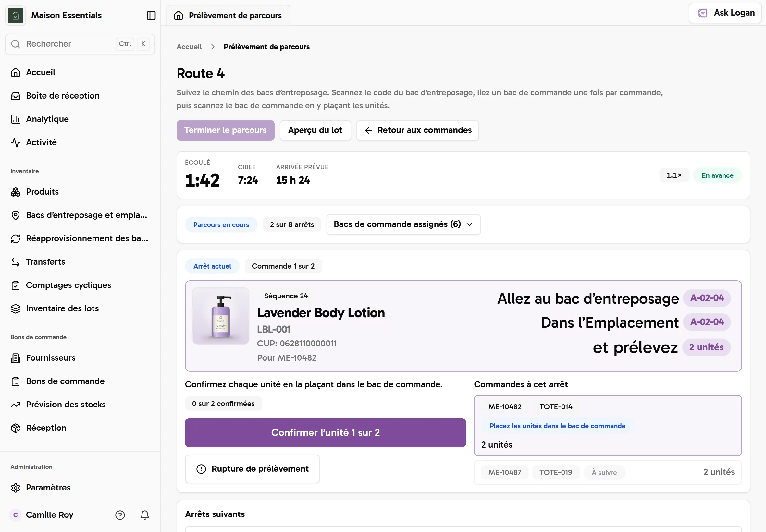Screen dimensions: 766x532
Task: Open Bacs d'entreposage et emplacements
Action: (x=80, y=215)
